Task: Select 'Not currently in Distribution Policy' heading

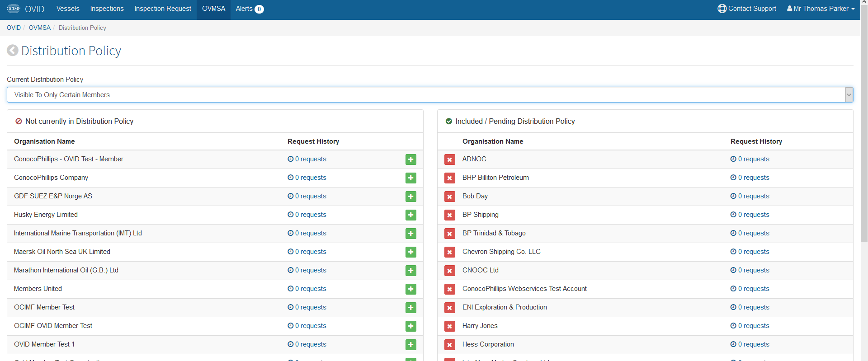Action: click(x=79, y=121)
